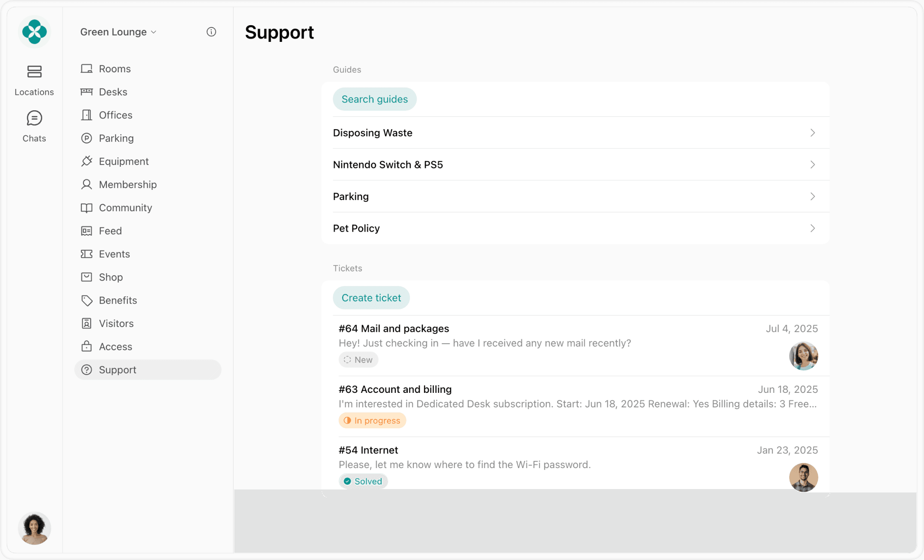Open the Community book icon

[87, 208]
